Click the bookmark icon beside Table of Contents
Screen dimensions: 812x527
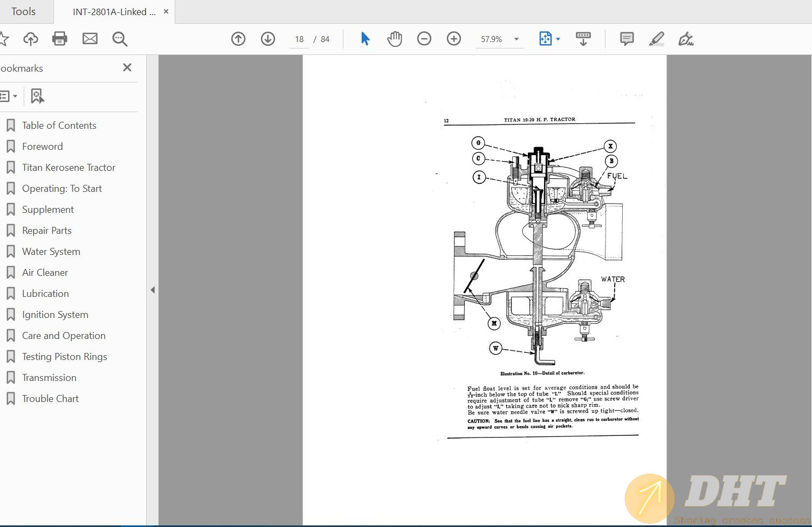pos(10,126)
